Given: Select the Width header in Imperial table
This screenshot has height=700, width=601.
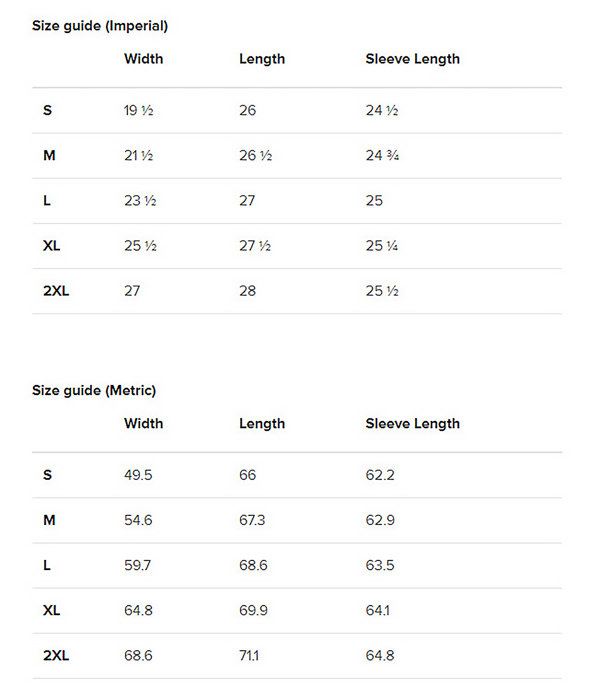Looking at the screenshot, I should 144,59.
